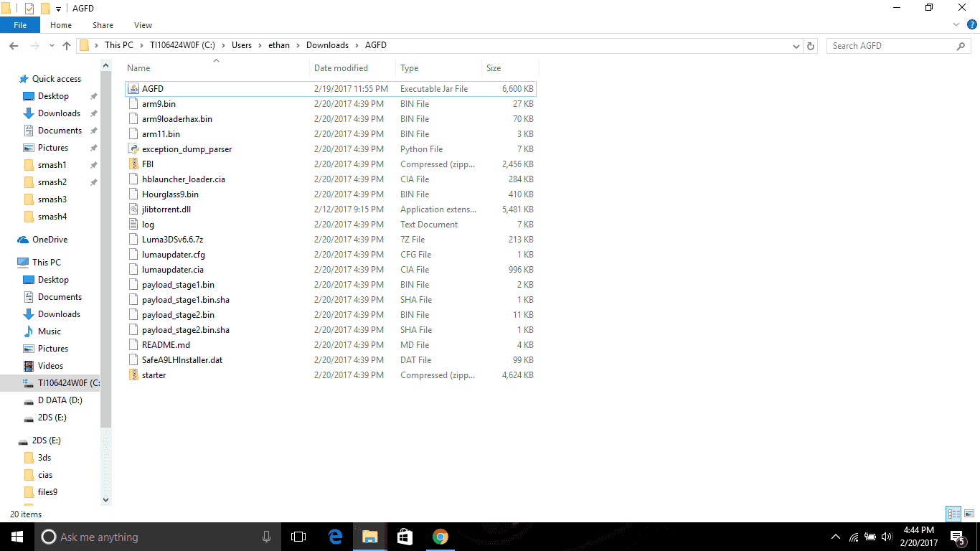Open Google Chrome from the taskbar

tap(440, 537)
